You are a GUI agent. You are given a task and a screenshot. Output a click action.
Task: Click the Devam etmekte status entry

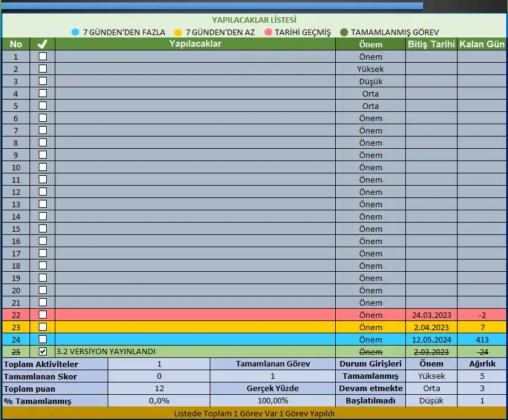coord(370,388)
